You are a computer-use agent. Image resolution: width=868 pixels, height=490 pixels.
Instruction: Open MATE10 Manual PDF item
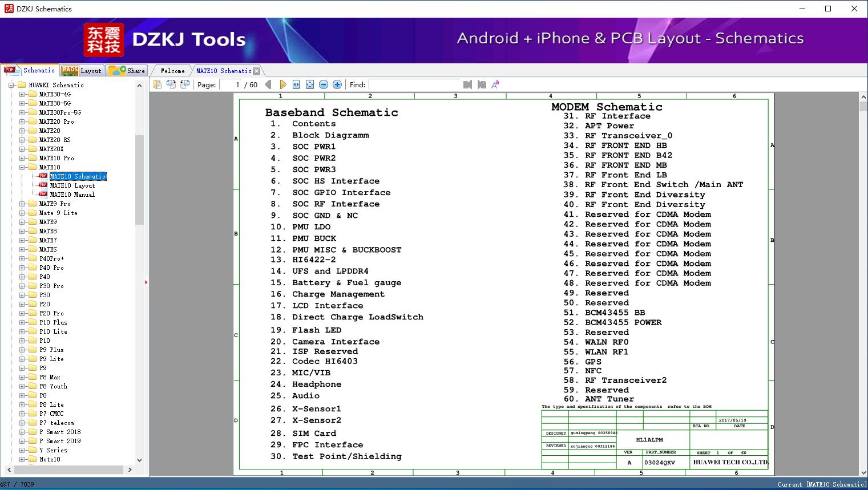tap(72, 195)
